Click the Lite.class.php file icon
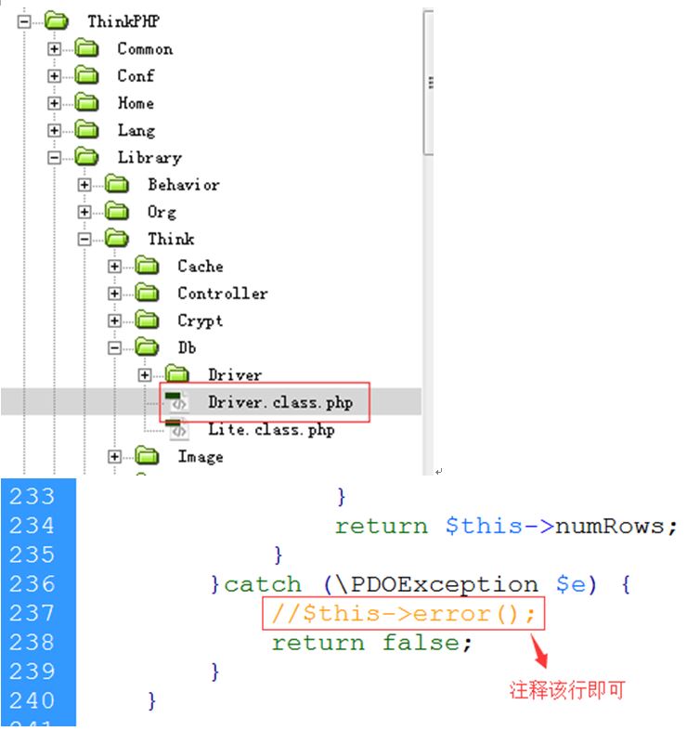The image size is (700, 731). [177, 429]
